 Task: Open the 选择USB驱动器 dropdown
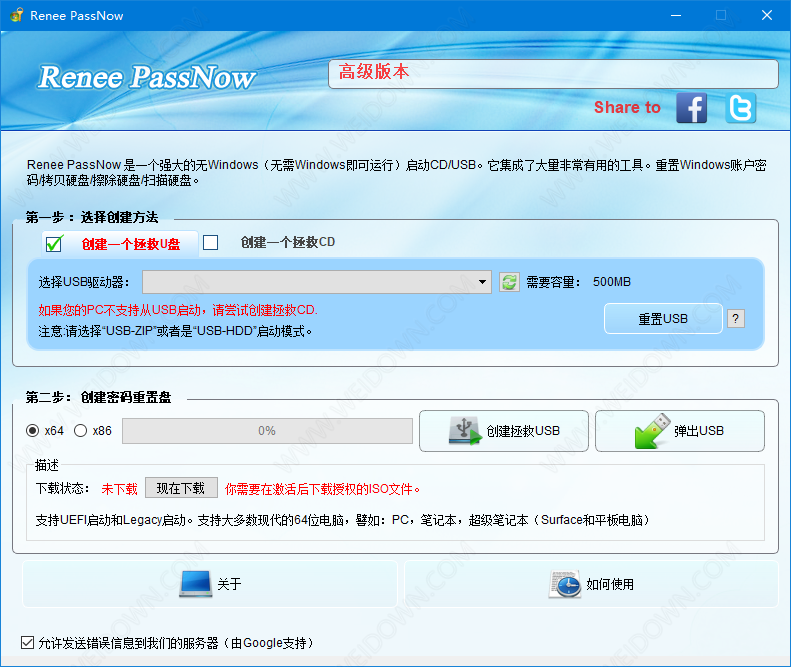click(x=317, y=282)
